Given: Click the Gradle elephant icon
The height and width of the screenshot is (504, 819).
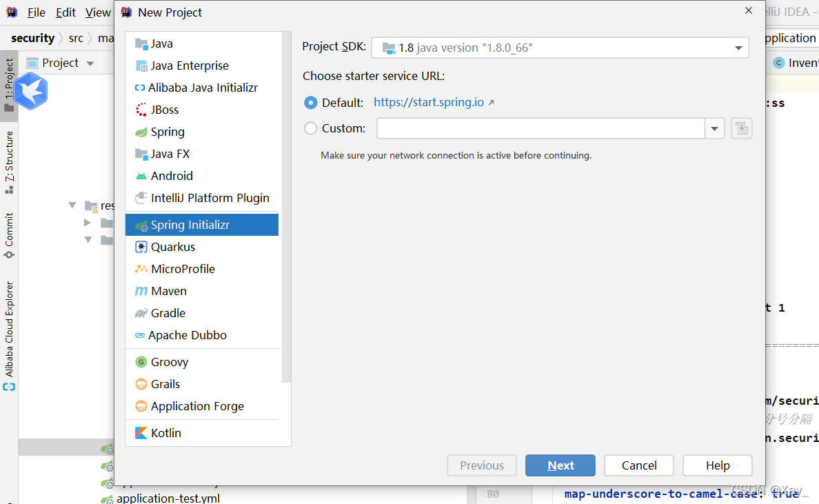Looking at the screenshot, I should (x=141, y=314).
